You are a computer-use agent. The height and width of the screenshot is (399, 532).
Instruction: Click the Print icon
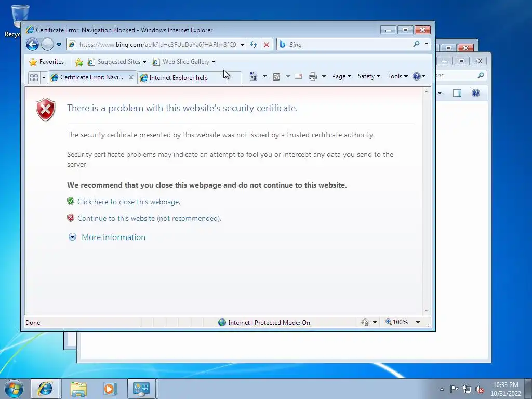[312, 76]
